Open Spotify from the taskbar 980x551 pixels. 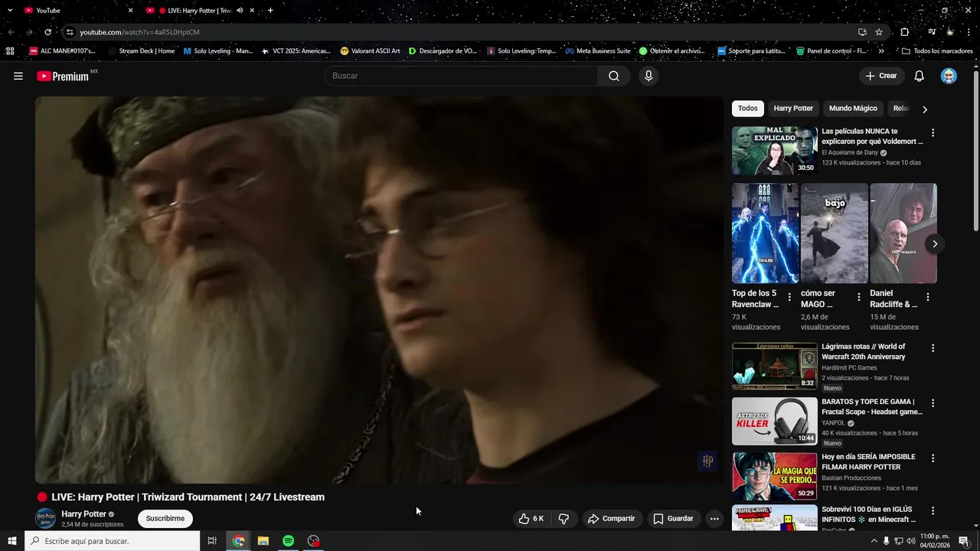click(x=288, y=541)
